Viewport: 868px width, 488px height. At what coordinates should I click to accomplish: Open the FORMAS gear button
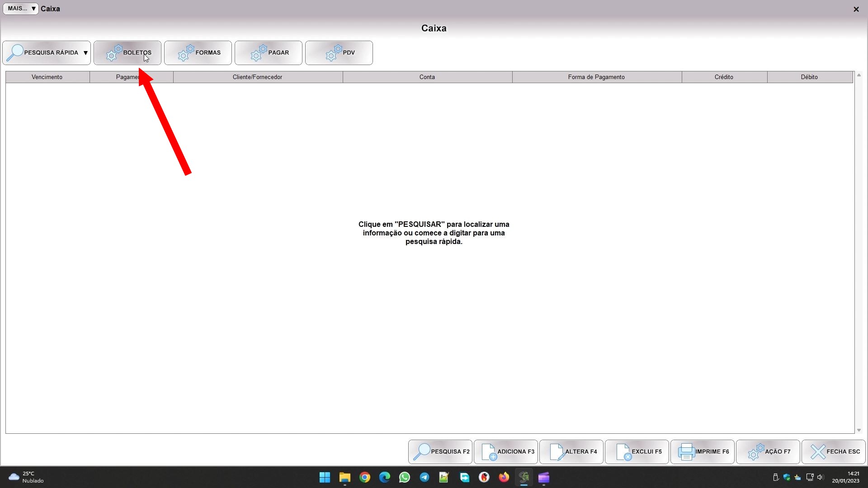click(x=198, y=53)
